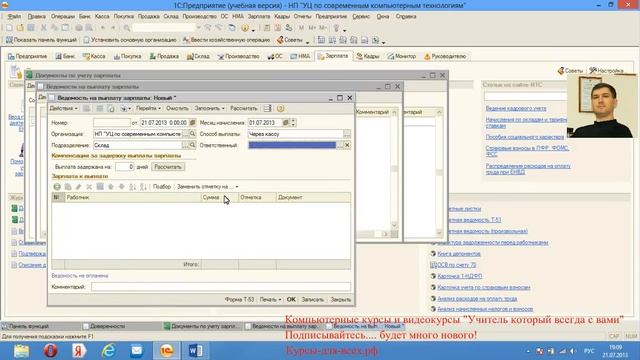Click the Закрыть button

pyautogui.click(x=340, y=300)
